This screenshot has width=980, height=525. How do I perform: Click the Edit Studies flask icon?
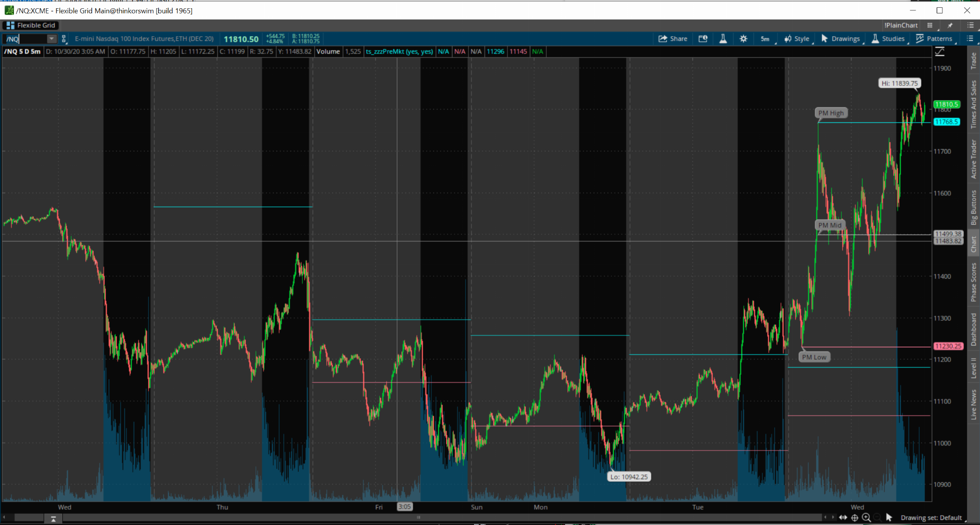723,39
